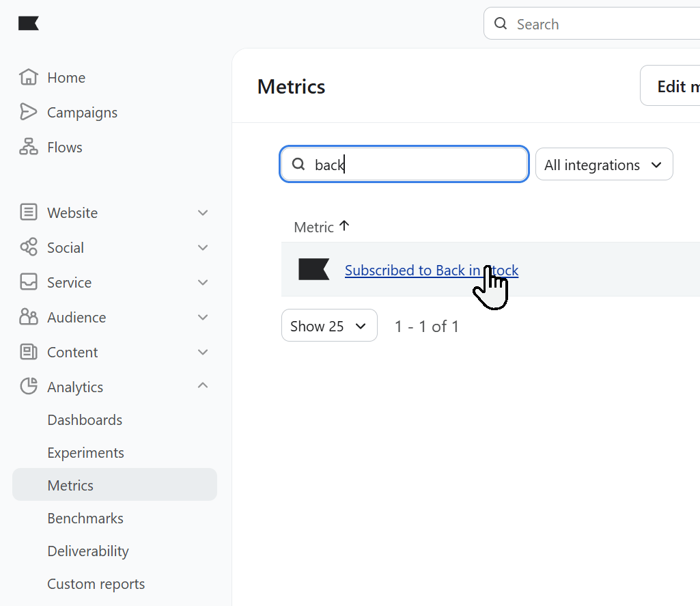The image size is (700, 606).
Task: Click the Website sidebar label
Action: 72,213
